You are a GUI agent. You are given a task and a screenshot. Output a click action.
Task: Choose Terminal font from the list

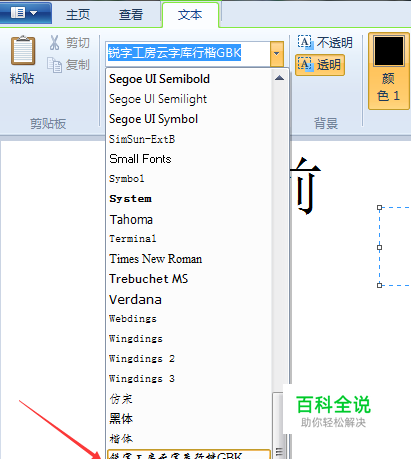click(189, 239)
